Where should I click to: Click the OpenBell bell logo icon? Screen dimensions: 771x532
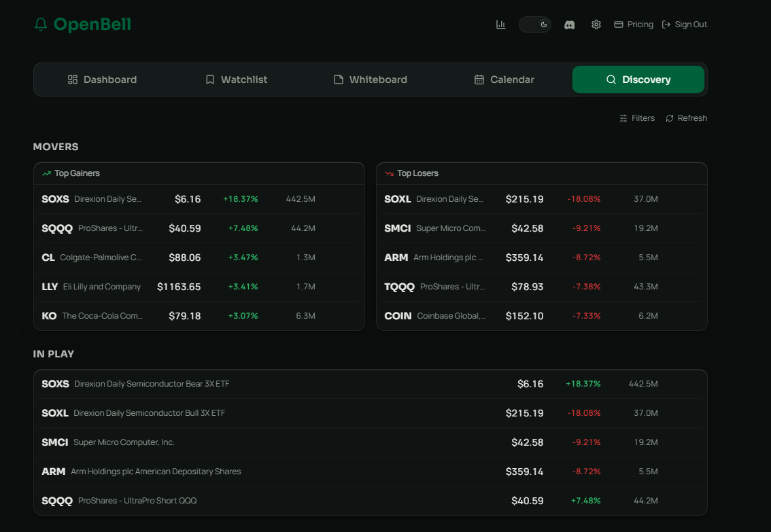(41, 24)
